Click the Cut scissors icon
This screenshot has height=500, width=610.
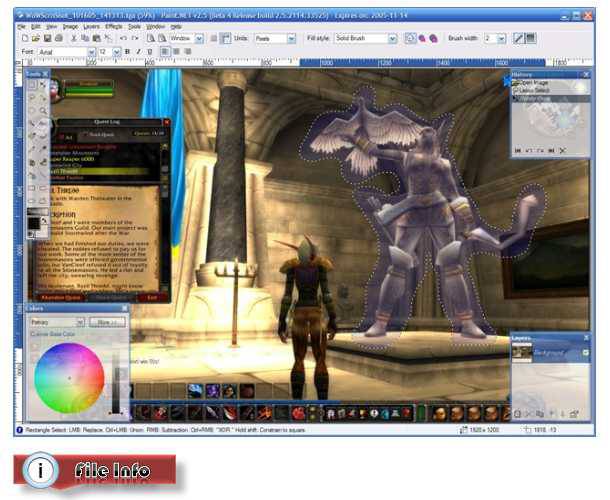(x=74, y=38)
